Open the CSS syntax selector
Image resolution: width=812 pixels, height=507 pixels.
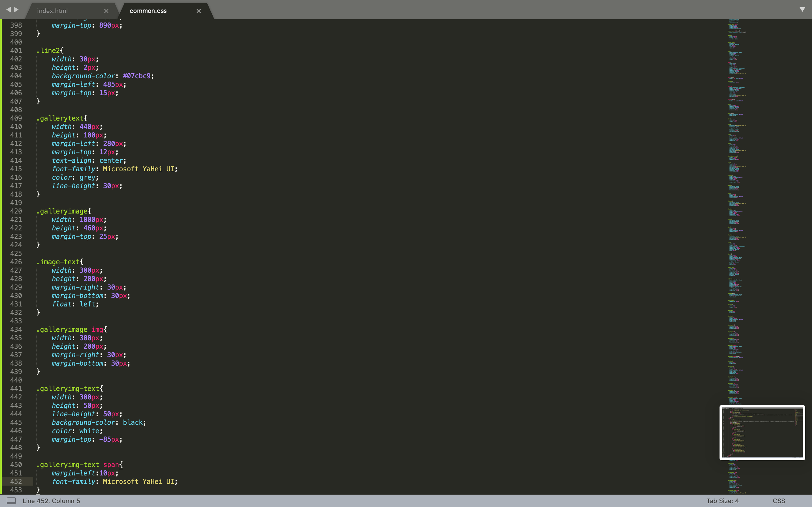(778, 501)
